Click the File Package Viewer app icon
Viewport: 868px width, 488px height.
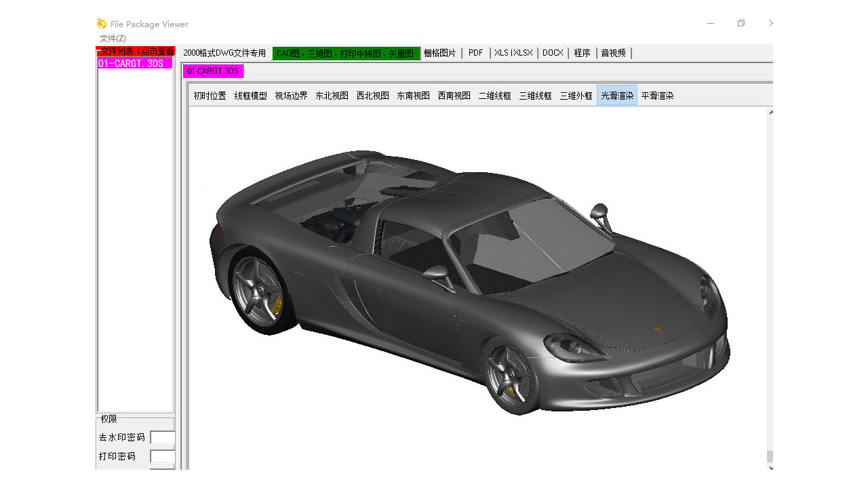102,24
